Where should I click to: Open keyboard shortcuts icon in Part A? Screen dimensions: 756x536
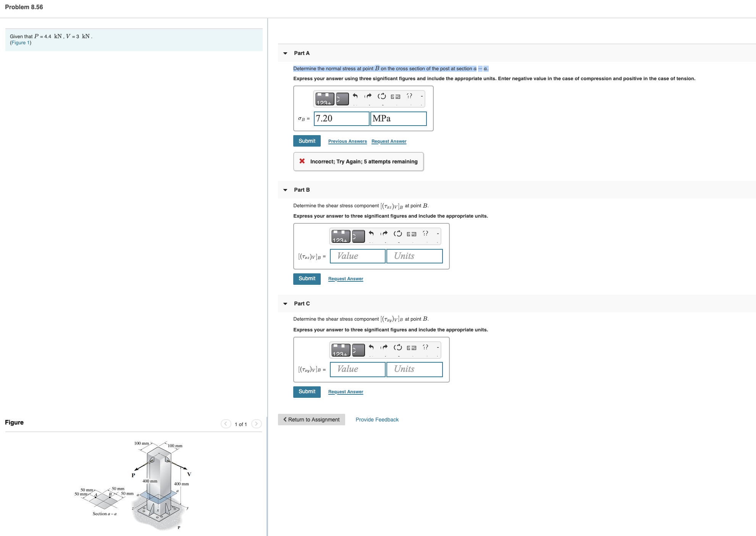(x=396, y=97)
